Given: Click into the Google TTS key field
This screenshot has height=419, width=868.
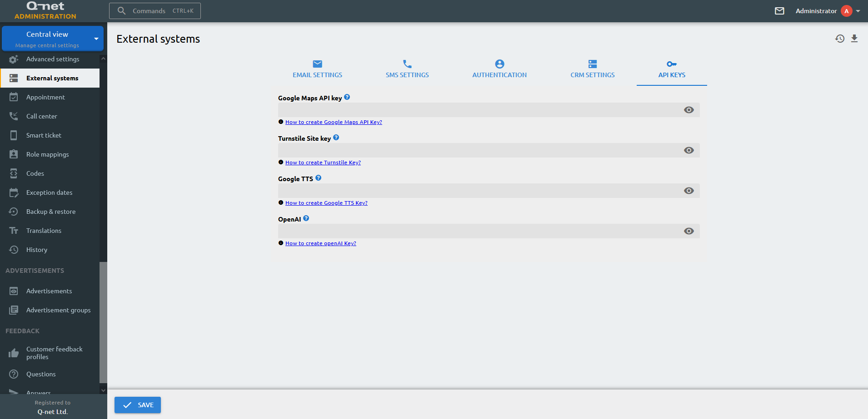Looking at the screenshot, I should pyautogui.click(x=477, y=191).
